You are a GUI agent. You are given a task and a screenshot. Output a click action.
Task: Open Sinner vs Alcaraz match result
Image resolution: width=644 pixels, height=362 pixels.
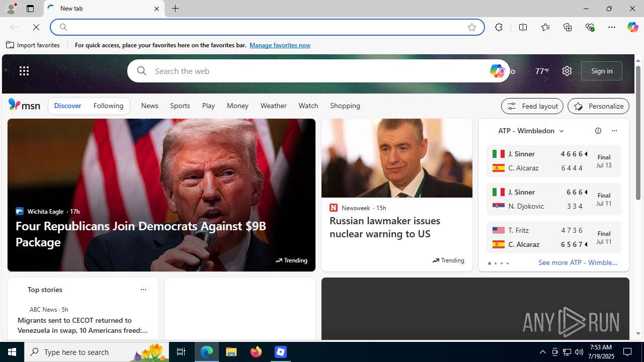tap(553, 161)
